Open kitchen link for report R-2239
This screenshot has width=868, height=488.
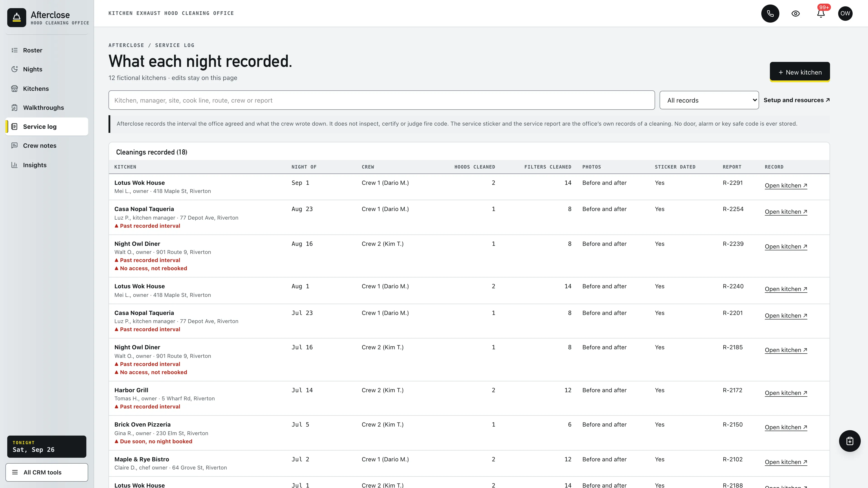[786, 246]
